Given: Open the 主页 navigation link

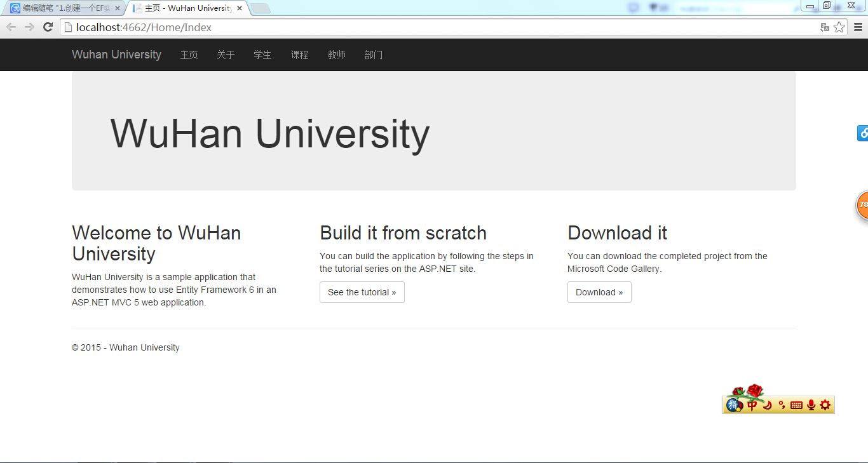Looking at the screenshot, I should tap(189, 55).
